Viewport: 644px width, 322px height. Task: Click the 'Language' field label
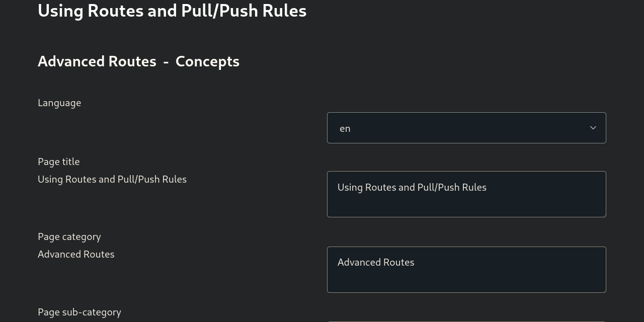point(59,103)
